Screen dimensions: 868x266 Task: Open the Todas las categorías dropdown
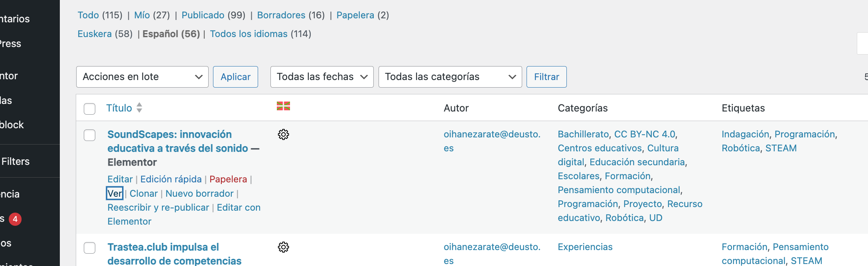coord(450,77)
